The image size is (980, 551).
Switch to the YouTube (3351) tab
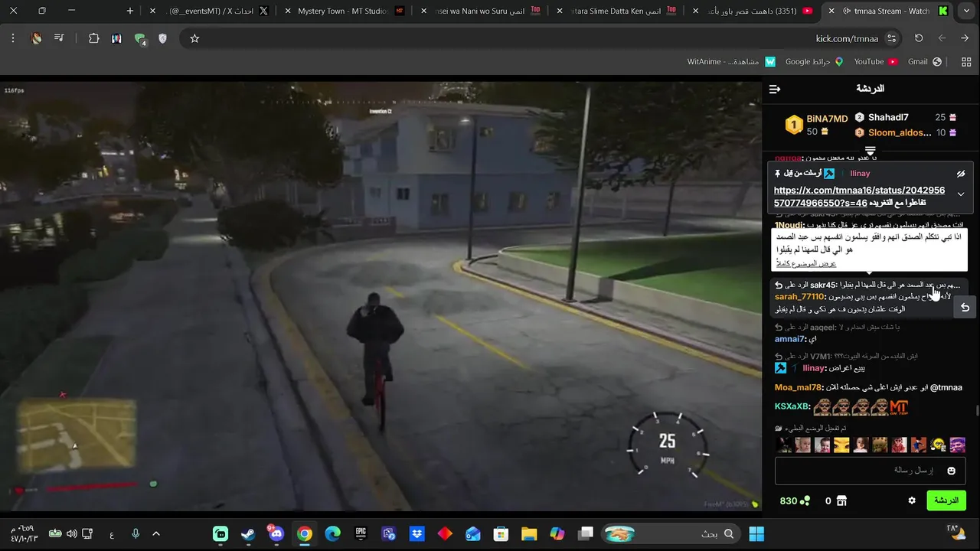tap(753, 11)
